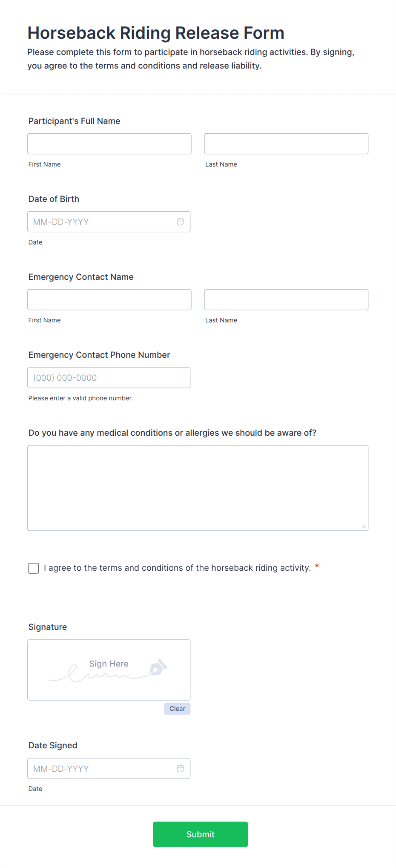Check the agree to terms checkbox
Image resolution: width=396 pixels, height=868 pixels.
(34, 568)
